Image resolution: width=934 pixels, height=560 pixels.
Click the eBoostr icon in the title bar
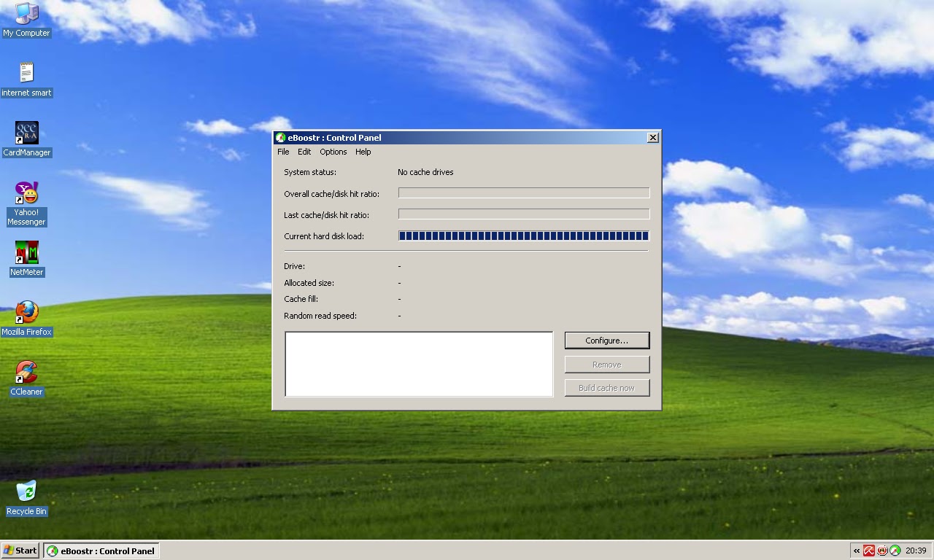pyautogui.click(x=280, y=138)
